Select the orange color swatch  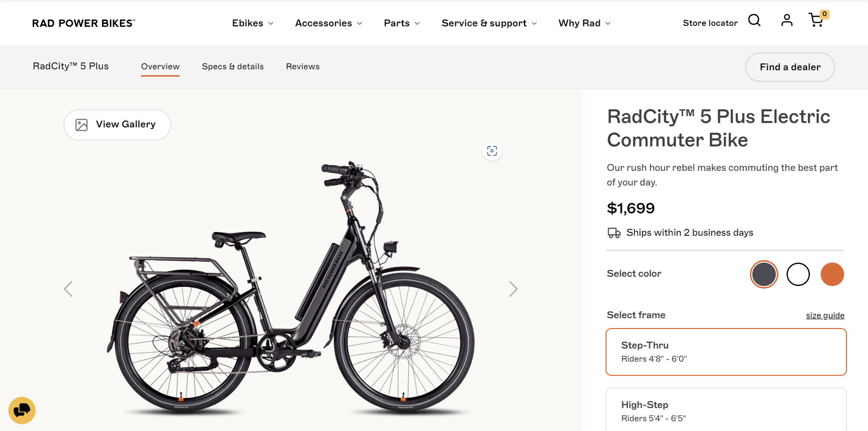click(x=832, y=274)
